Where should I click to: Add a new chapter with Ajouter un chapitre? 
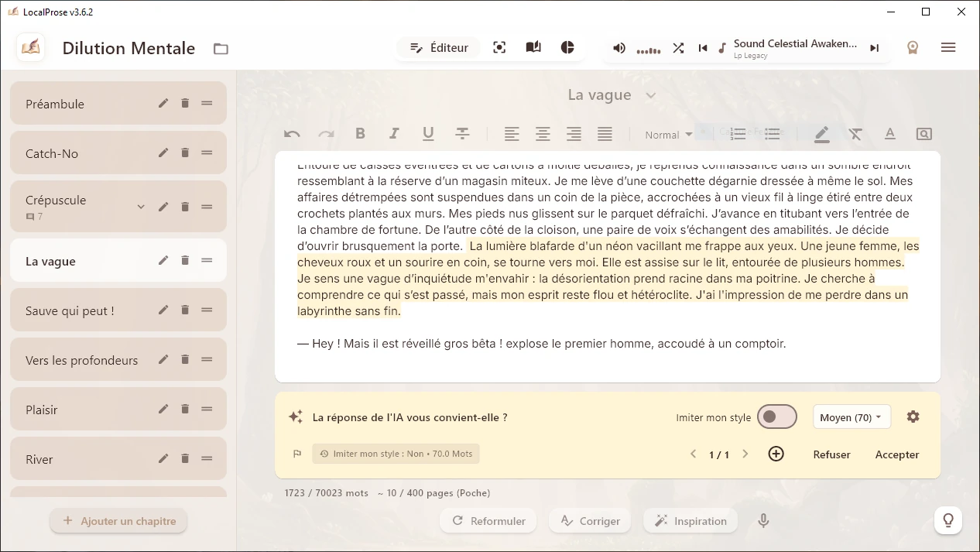coord(119,521)
